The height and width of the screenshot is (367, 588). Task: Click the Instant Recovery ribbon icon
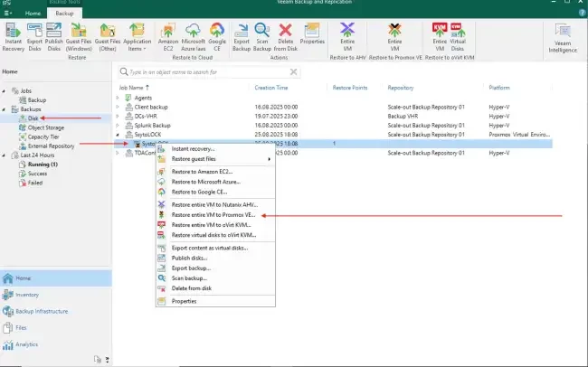[14, 37]
